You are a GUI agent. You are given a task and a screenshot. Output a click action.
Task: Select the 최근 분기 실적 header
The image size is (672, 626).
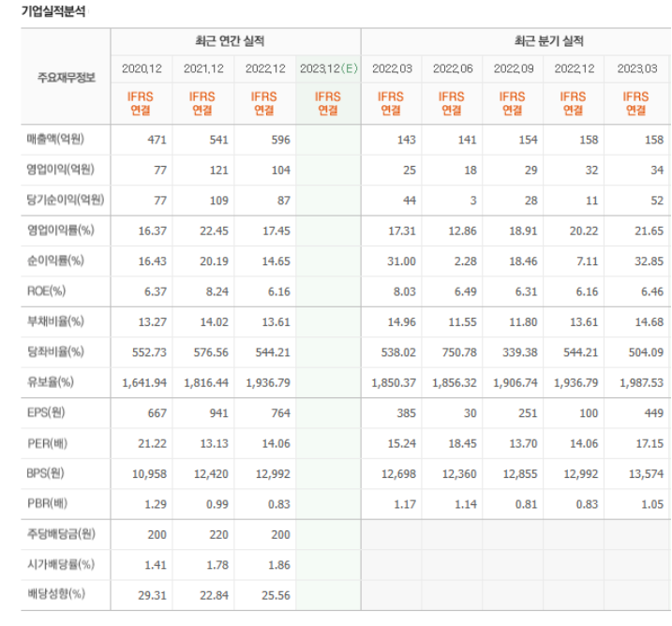click(549, 41)
